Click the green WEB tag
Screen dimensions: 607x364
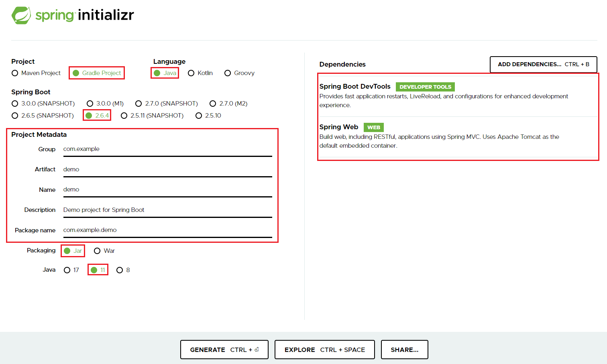(x=374, y=127)
